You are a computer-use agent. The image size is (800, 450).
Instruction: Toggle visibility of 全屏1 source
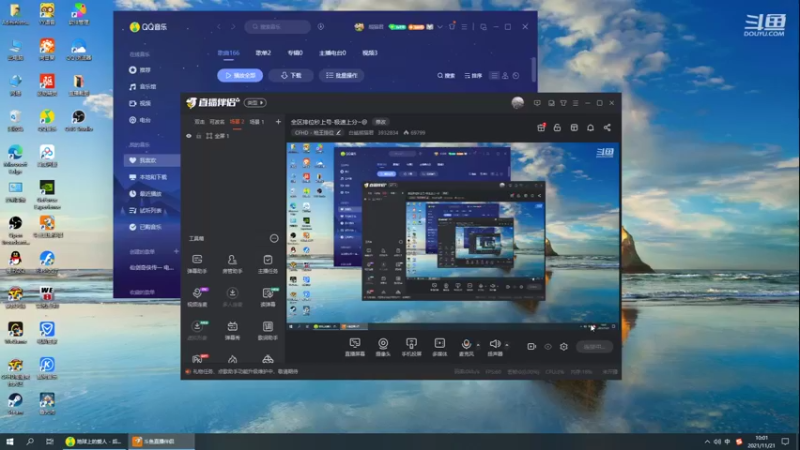(189, 136)
